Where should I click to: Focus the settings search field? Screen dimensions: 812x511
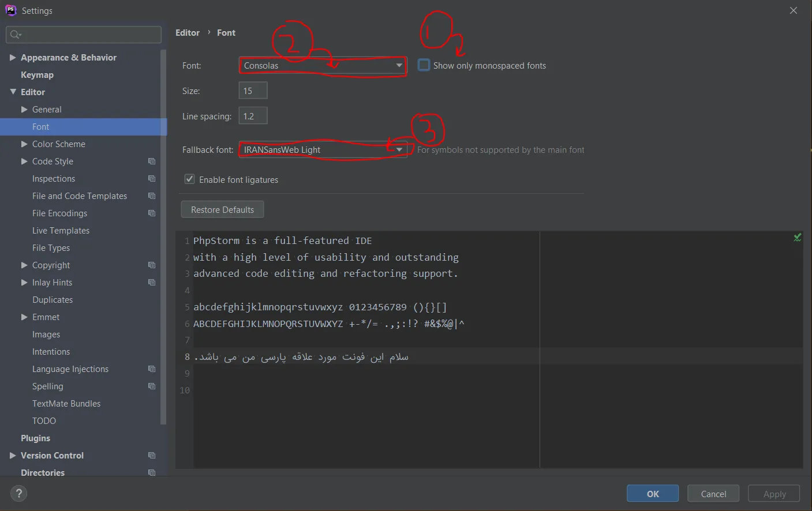click(x=84, y=35)
